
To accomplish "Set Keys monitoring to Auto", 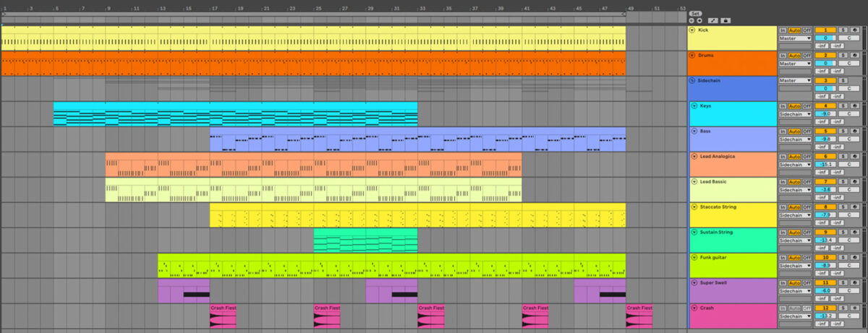I will 794,106.
